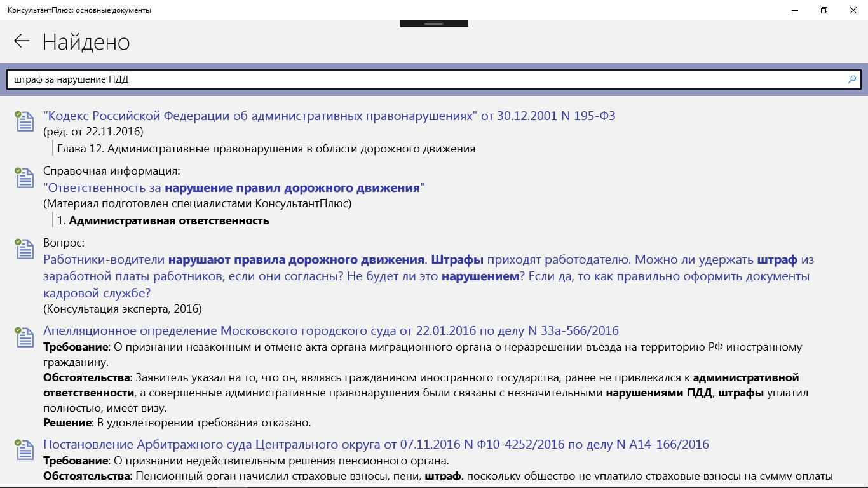Viewport: 868px width, 488px height.
Task: Select the 1. Административная ответственность section
Action: coord(163,221)
